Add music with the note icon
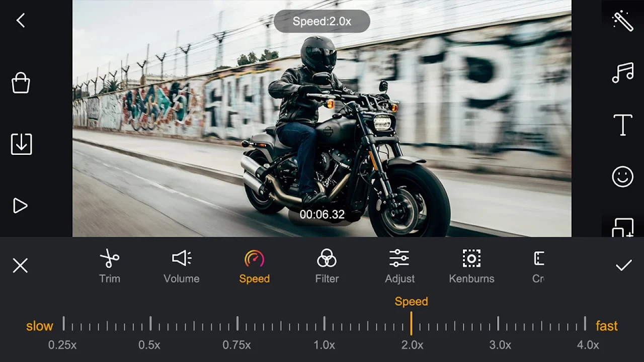Screen dimensions: 644x362 [x=622, y=73]
